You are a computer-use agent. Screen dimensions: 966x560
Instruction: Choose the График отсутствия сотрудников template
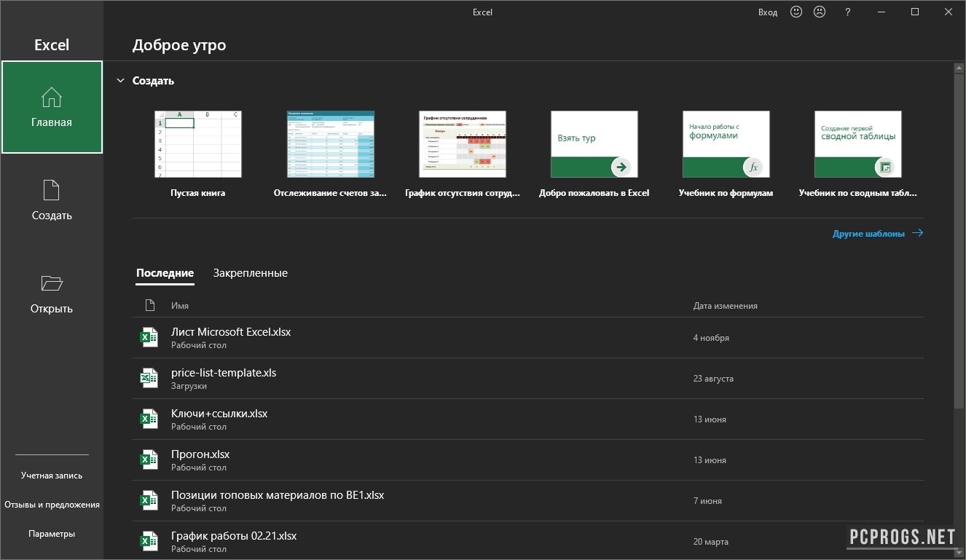tap(463, 155)
